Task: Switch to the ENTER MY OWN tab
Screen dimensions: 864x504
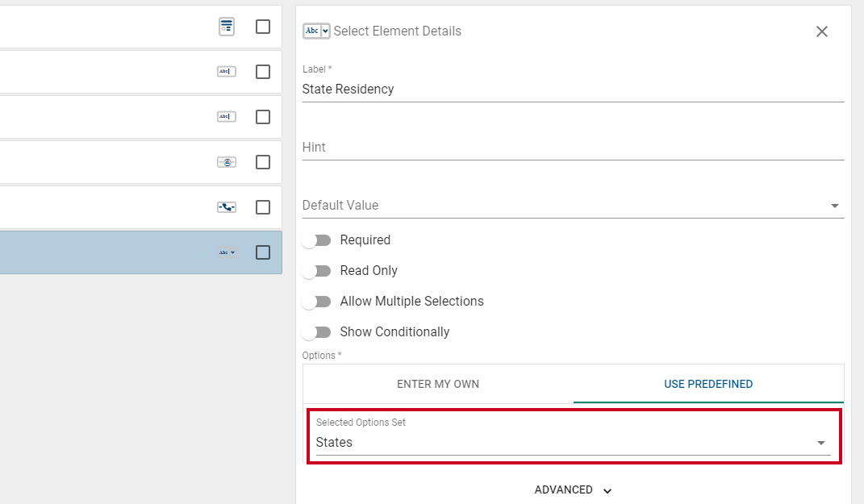Action: (x=438, y=384)
